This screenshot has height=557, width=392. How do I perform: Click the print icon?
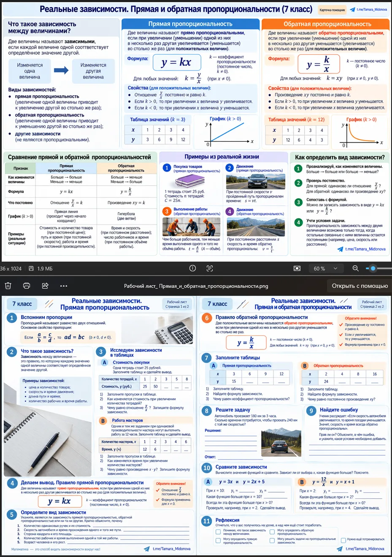click(x=27, y=286)
